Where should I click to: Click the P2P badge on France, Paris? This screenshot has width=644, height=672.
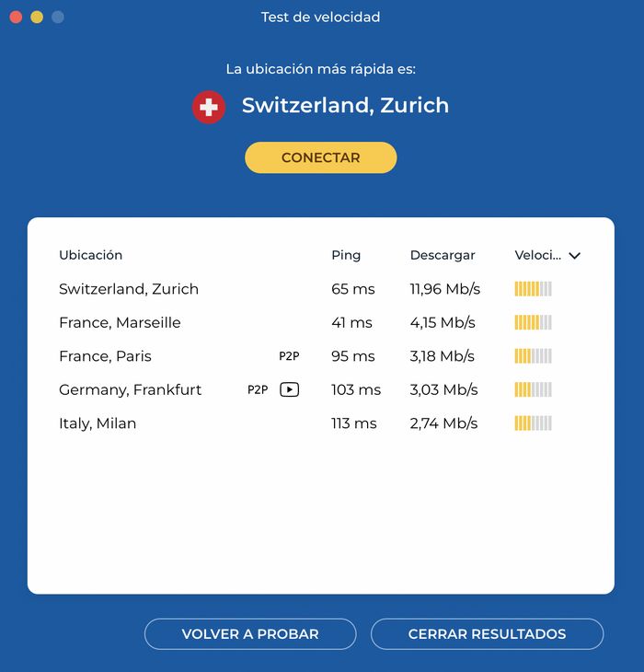coord(289,356)
